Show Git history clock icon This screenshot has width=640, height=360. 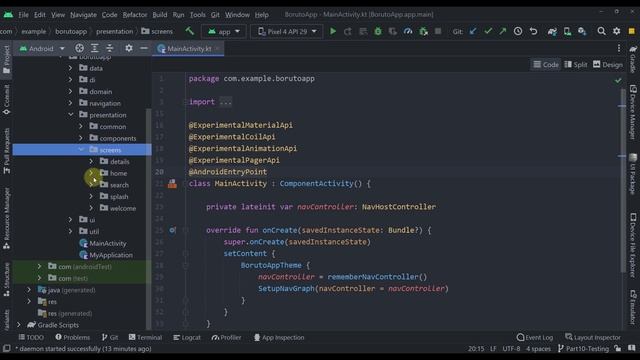coord(518,31)
